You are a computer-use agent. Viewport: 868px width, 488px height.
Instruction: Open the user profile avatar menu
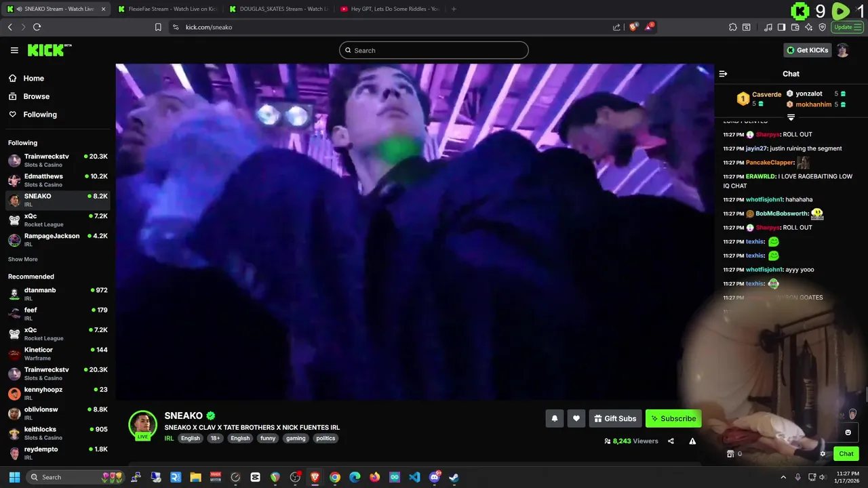tap(842, 50)
